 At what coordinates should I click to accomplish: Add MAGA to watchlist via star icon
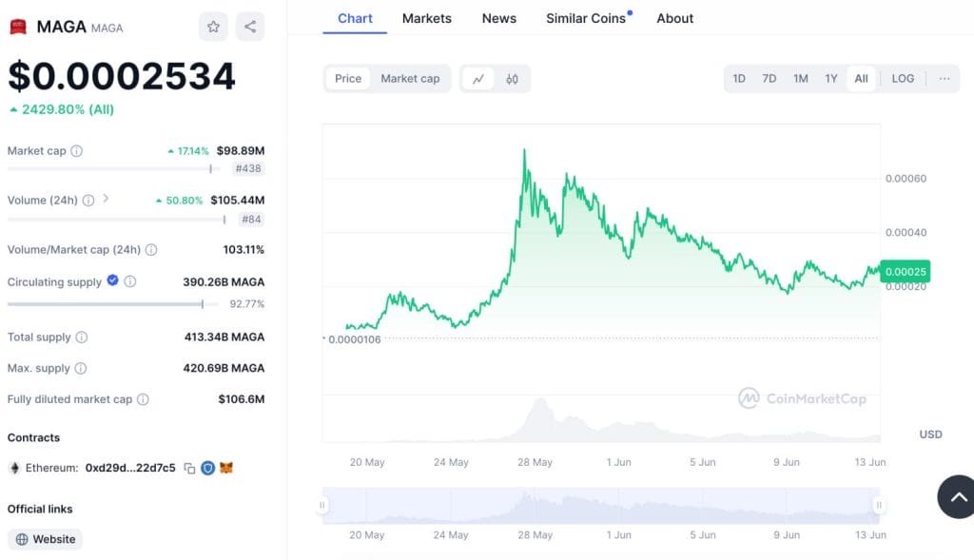213,28
